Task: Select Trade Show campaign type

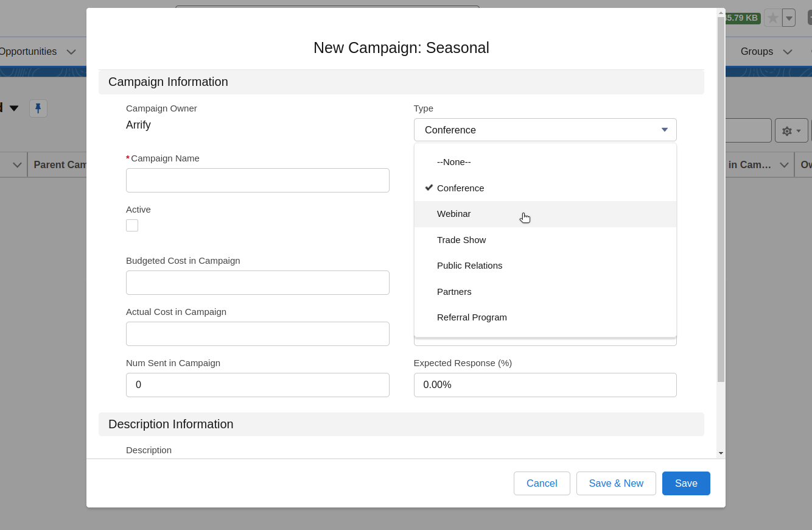Action: click(x=545, y=240)
